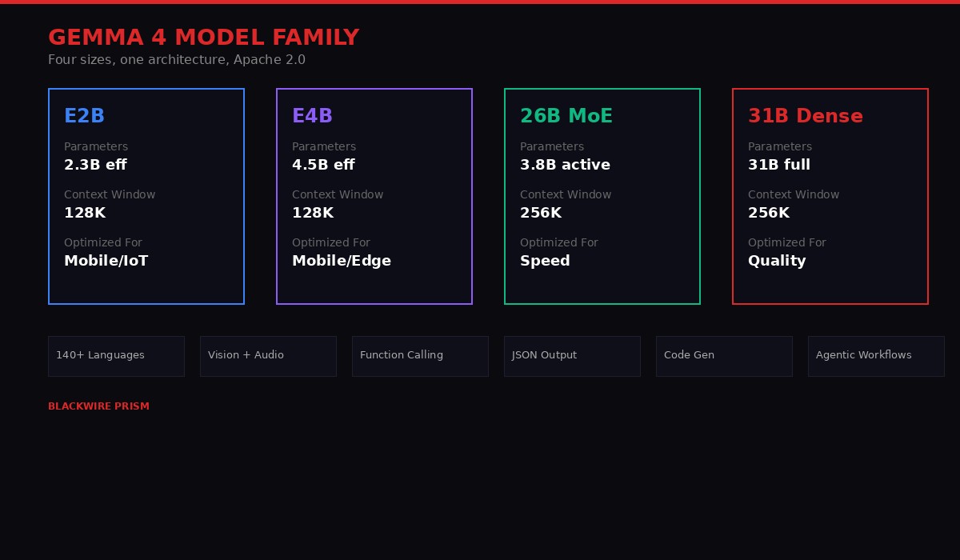This screenshot has width=960, height=560.
Task: Select the Vision + Audio tag
Action: (268, 356)
